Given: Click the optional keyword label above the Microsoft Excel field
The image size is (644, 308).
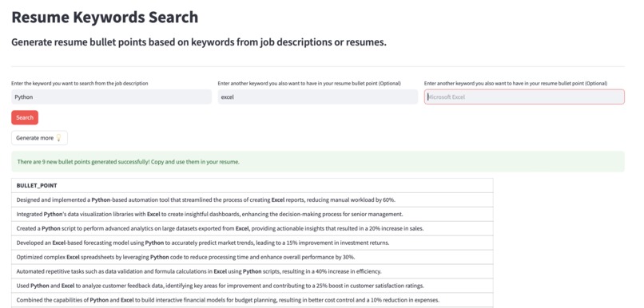Looking at the screenshot, I should tap(516, 83).
